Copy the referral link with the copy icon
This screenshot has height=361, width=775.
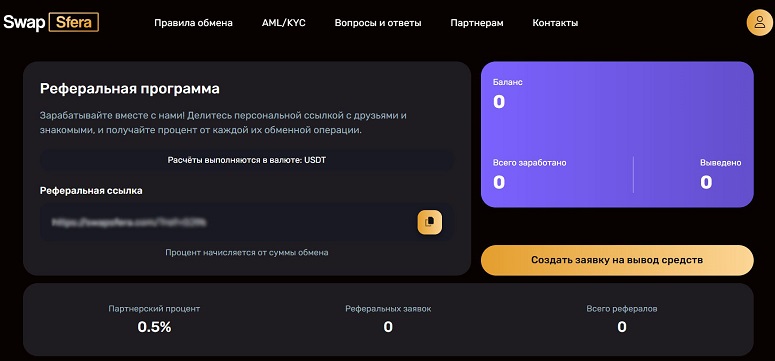[x=430, y=222]
